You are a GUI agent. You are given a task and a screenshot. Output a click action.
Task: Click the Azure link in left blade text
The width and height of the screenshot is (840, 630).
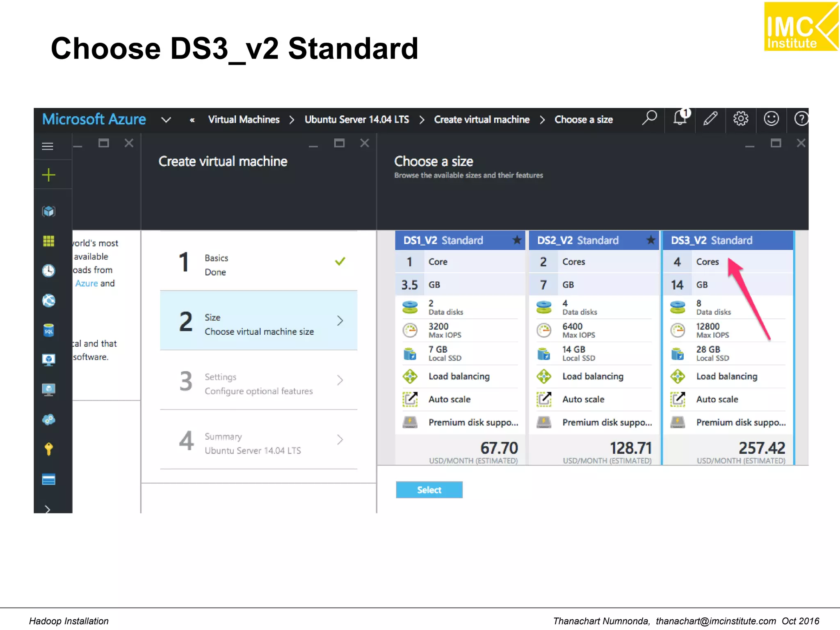tap(87, 283)
